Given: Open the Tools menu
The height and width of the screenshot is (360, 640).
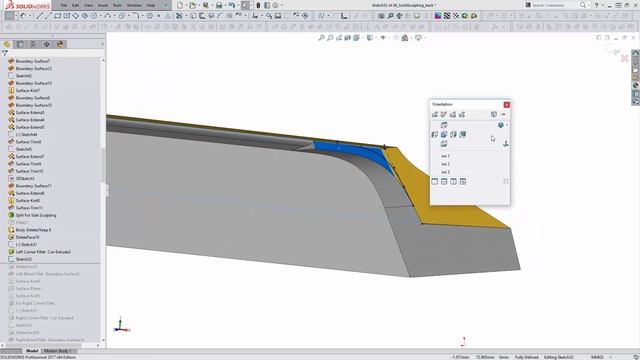Looking at the screenshot, I should click(117, 5).
